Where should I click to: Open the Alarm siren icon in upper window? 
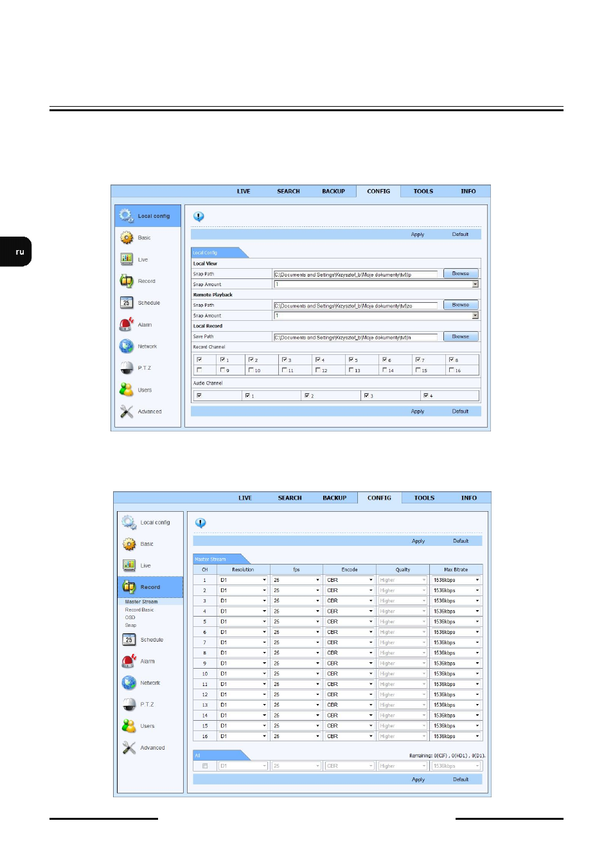tap(127, 325)
